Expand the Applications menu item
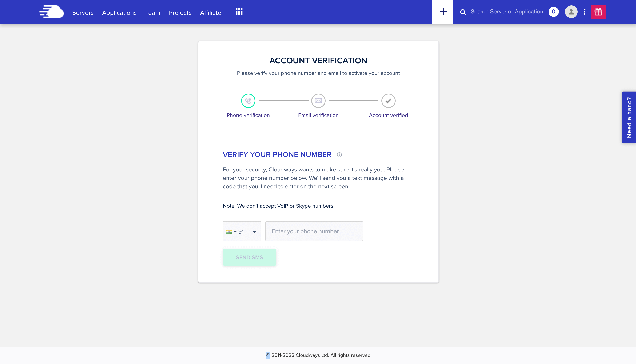Viewport: 636px width, 364px height. coord(119,12)
